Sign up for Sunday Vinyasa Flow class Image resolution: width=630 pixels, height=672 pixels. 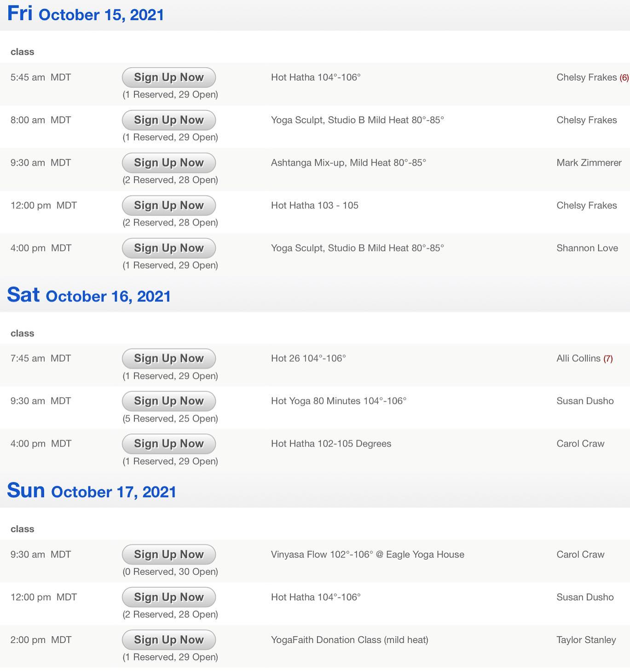169,555
